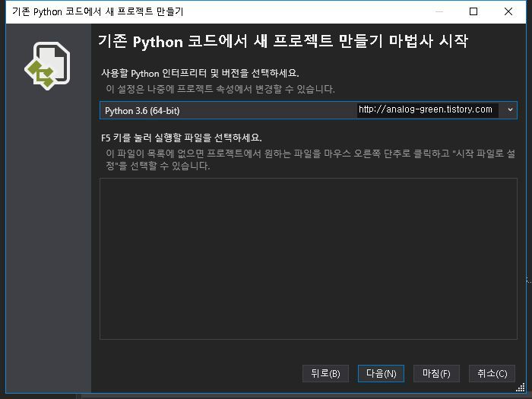Click the wizard's project document icon
The width and height of the screenshot is (532, 399).
point(47,66)
